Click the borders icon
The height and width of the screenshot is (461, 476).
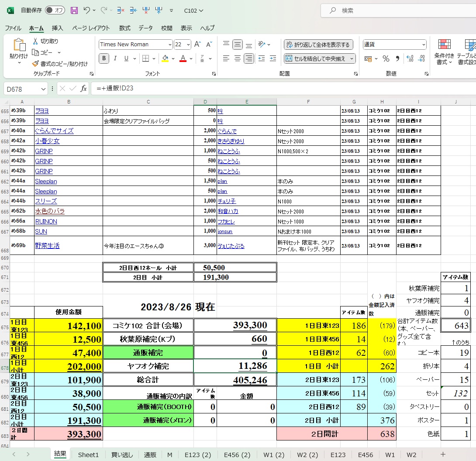[x=146, y=58]
